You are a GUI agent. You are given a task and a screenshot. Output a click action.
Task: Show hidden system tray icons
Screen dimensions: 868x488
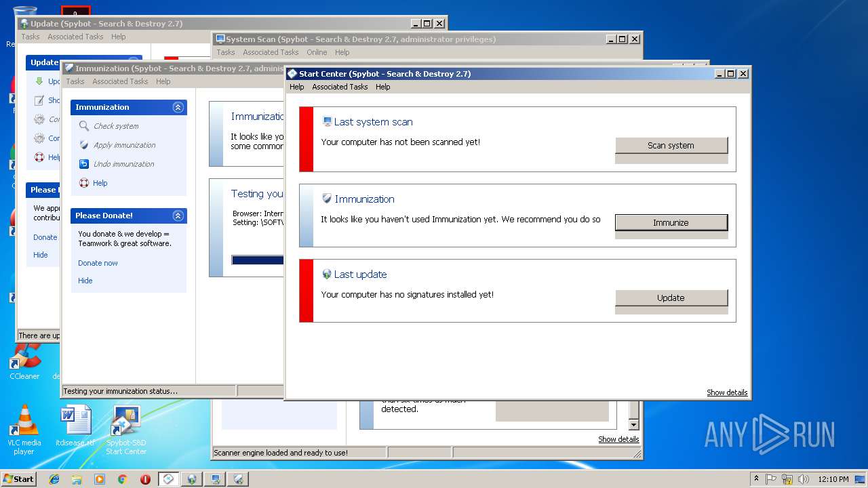click(x=756, y=479)
